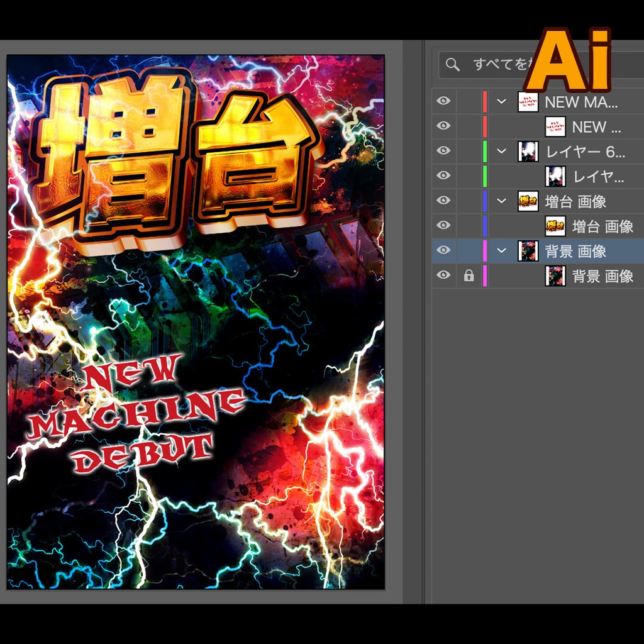Collapse the 背景 画像 layer group
This screenshot has width=644, height=644.
[x=500, y=250]
